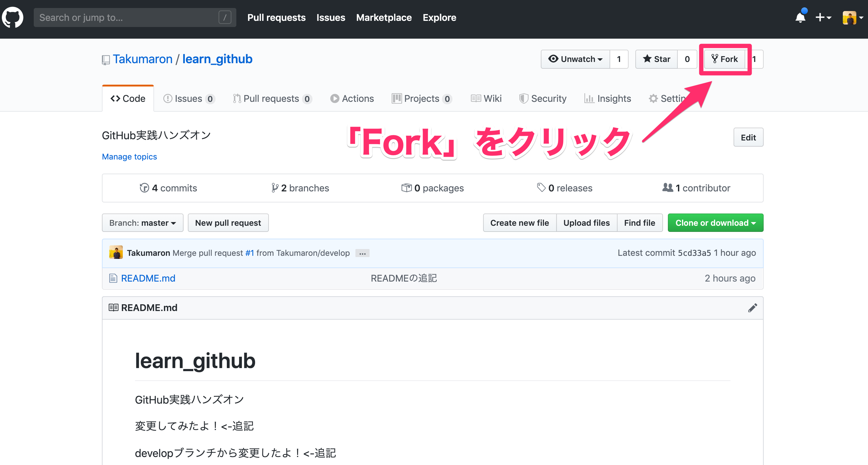Click the Find file button
The width and height of the screenshot is (868, 465).
(639, 222)
